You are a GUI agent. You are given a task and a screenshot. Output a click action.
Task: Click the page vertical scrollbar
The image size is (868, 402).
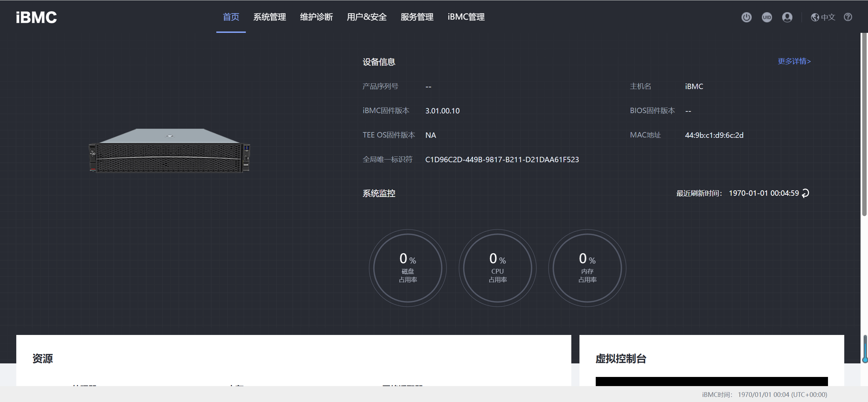tap(864, 124)
